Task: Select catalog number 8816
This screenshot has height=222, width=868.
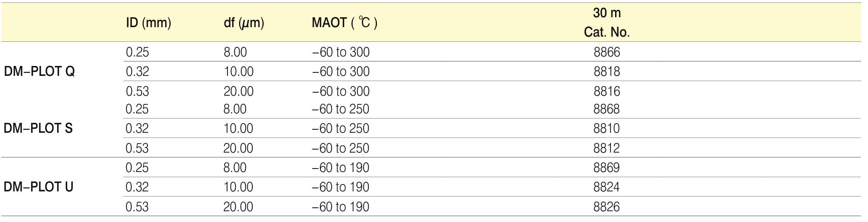Action: click(607, 91)
